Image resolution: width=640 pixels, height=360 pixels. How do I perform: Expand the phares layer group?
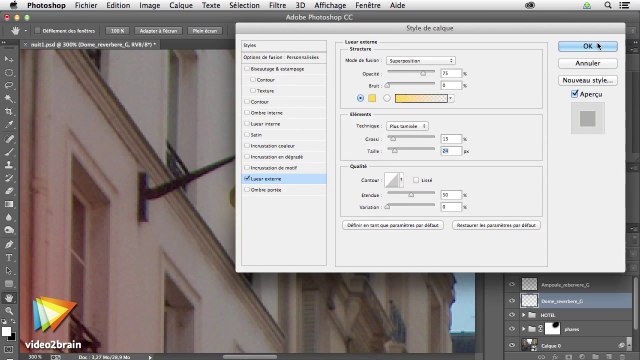pyautogui.click(x=523, y=329)
